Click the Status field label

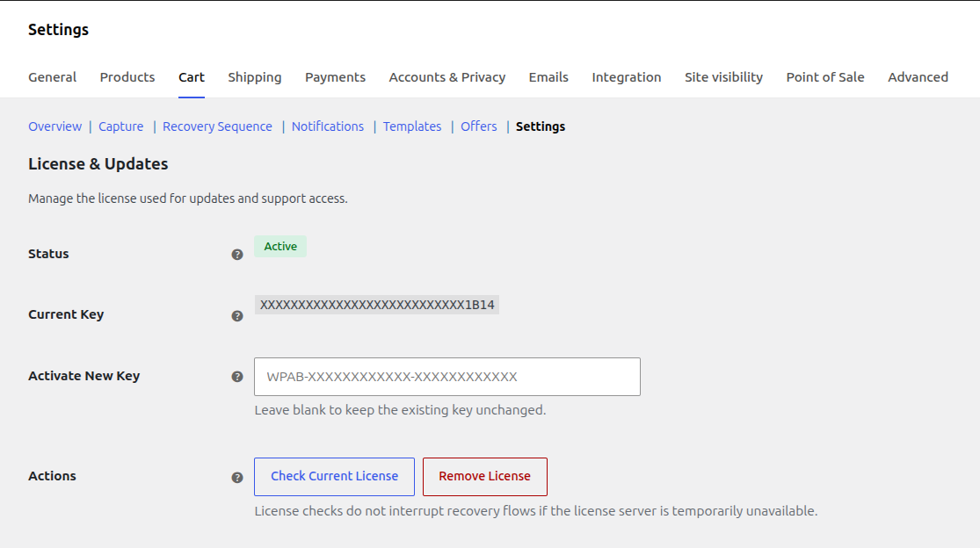(48, 254)
